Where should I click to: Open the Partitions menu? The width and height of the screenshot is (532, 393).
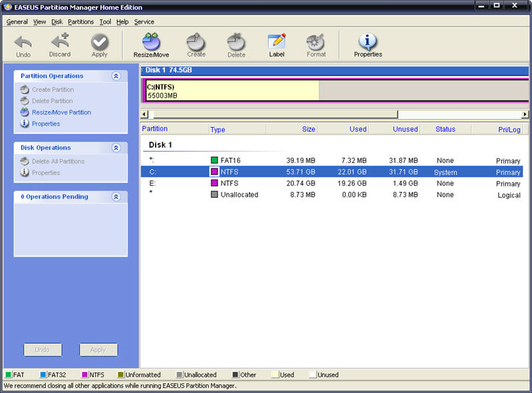tap(80, 22)
